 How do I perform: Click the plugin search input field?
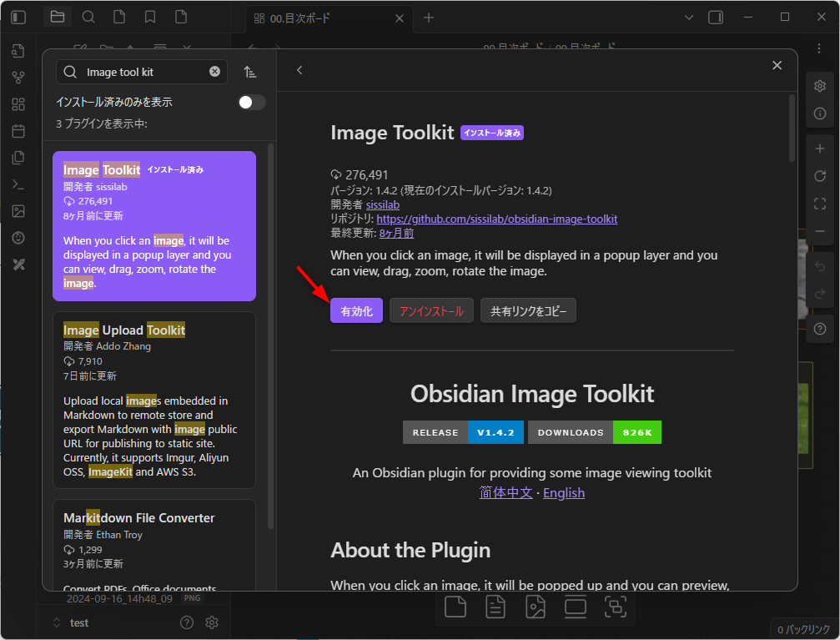click(x=143, y=72)
